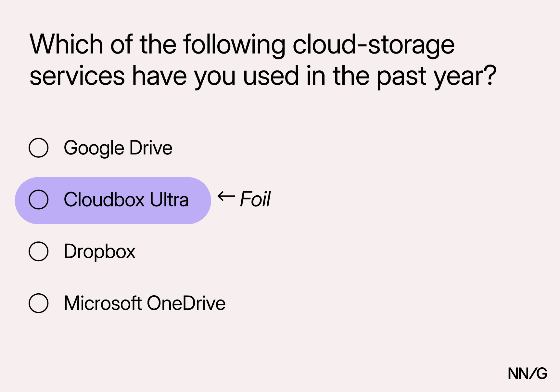Click the Google Drive option label
Image resolution: width=560 pixels, height=392 pixels.
pos(118,148)
